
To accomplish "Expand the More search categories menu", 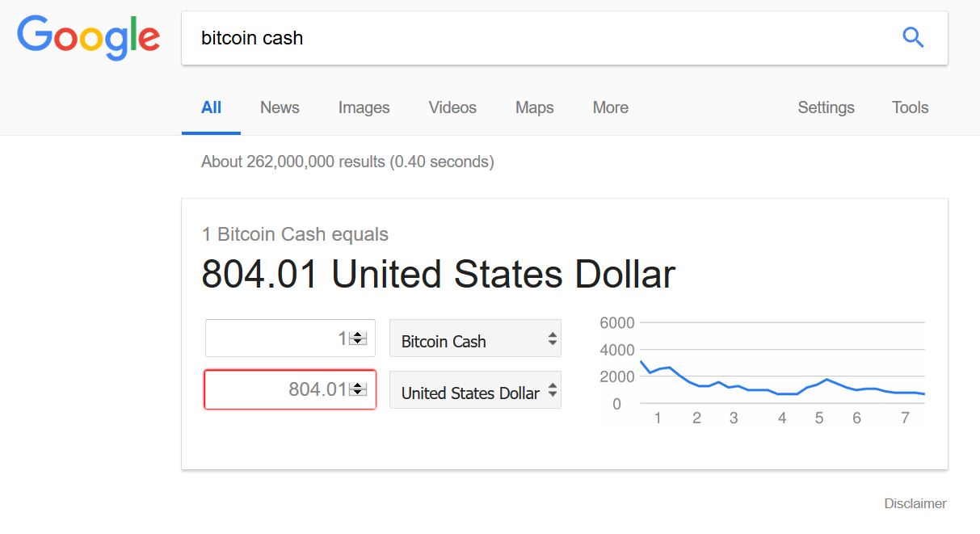I will 610,107.
